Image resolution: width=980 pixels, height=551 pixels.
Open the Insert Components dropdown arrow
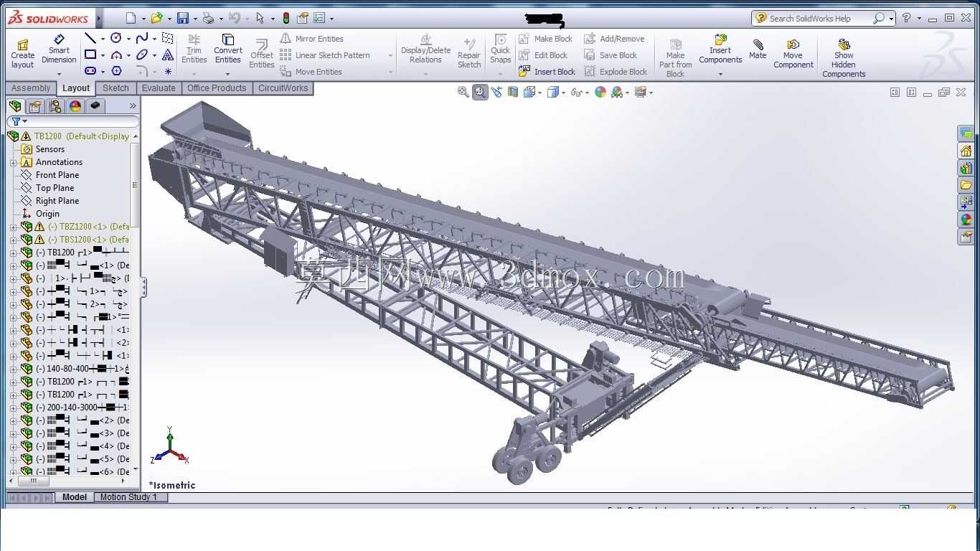(x=720, y=74)
